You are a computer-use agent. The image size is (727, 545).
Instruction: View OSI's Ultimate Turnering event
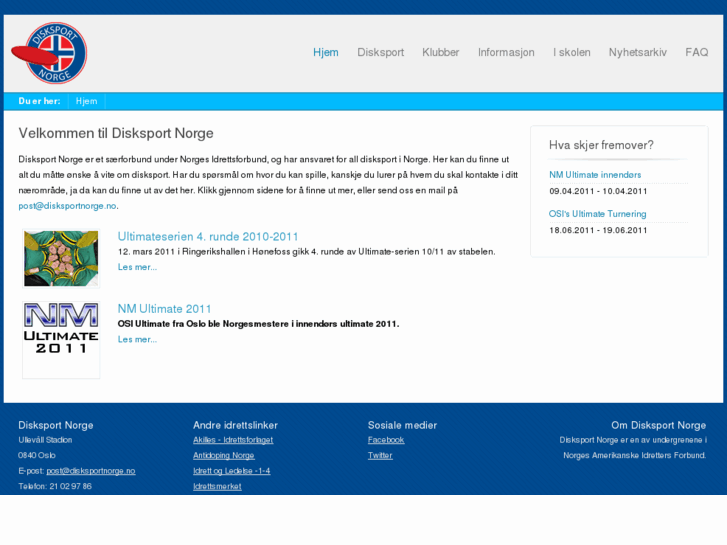(x=597, y=214)
